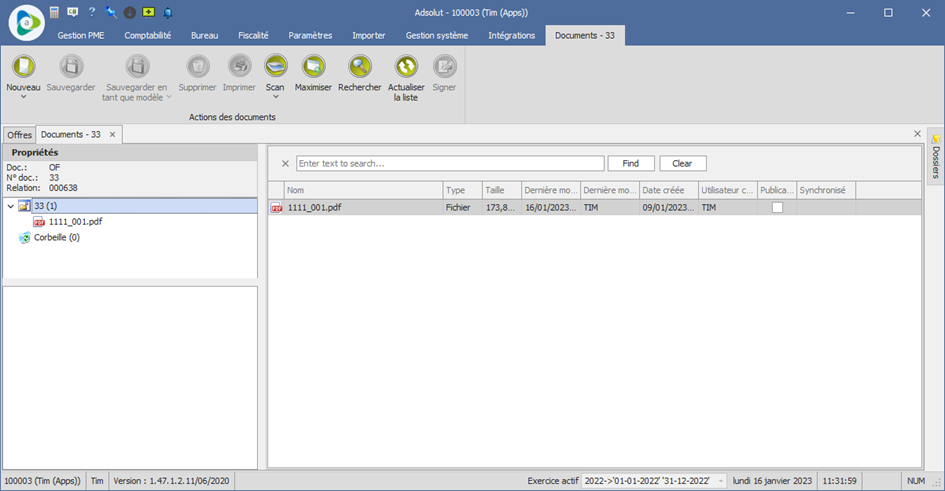Open help via the question mark icon

(x=92, y=12)
